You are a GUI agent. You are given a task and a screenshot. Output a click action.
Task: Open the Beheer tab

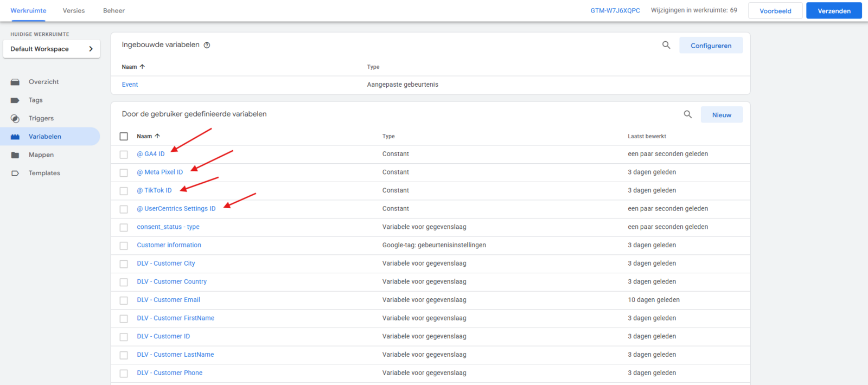click(114, 11)
